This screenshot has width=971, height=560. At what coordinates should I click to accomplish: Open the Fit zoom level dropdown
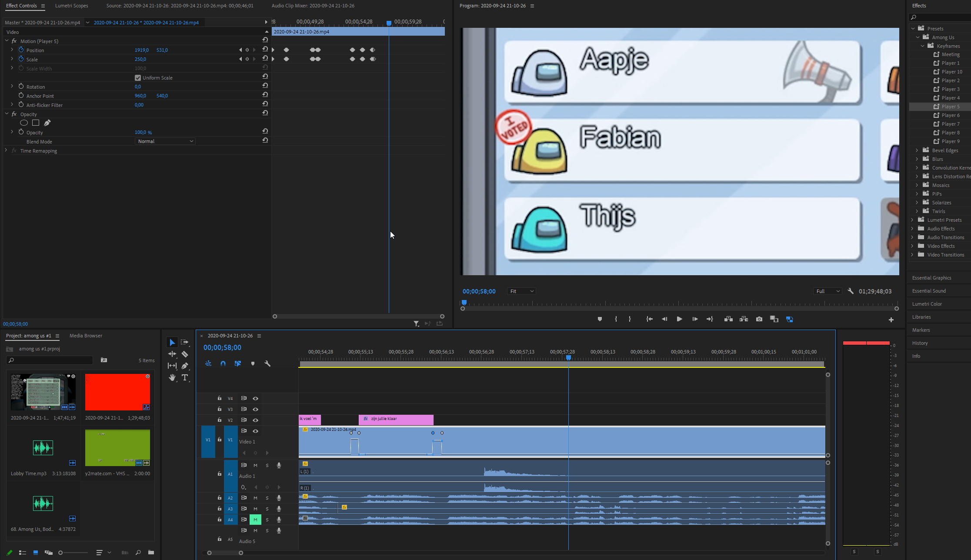(x=521, y=291)
